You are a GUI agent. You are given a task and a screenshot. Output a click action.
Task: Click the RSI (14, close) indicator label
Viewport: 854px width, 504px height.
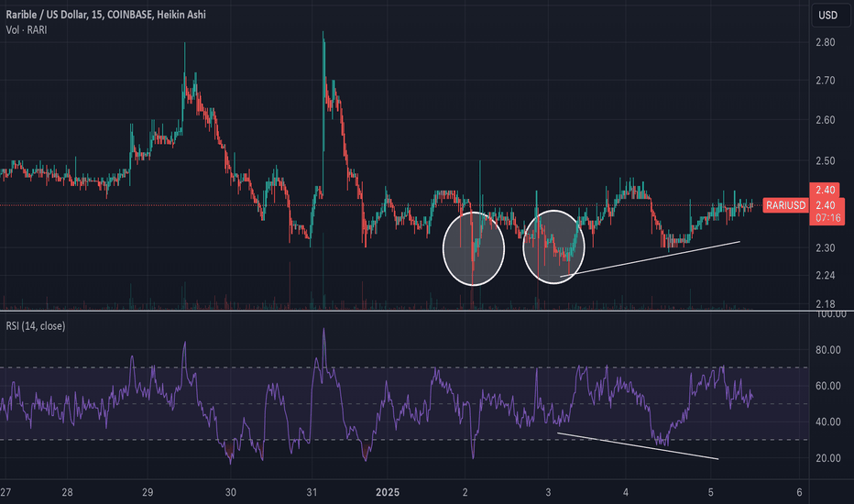pos(36,326)
